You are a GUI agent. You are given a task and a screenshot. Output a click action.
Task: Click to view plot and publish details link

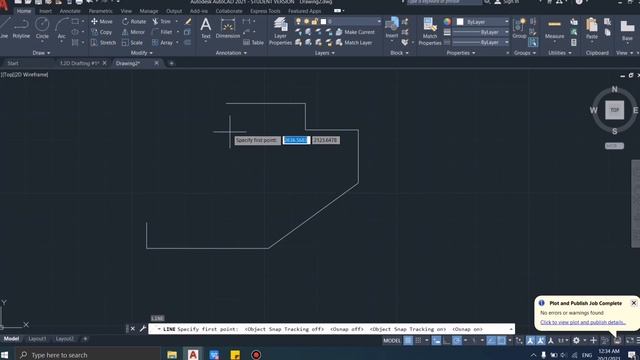(582, 322)
